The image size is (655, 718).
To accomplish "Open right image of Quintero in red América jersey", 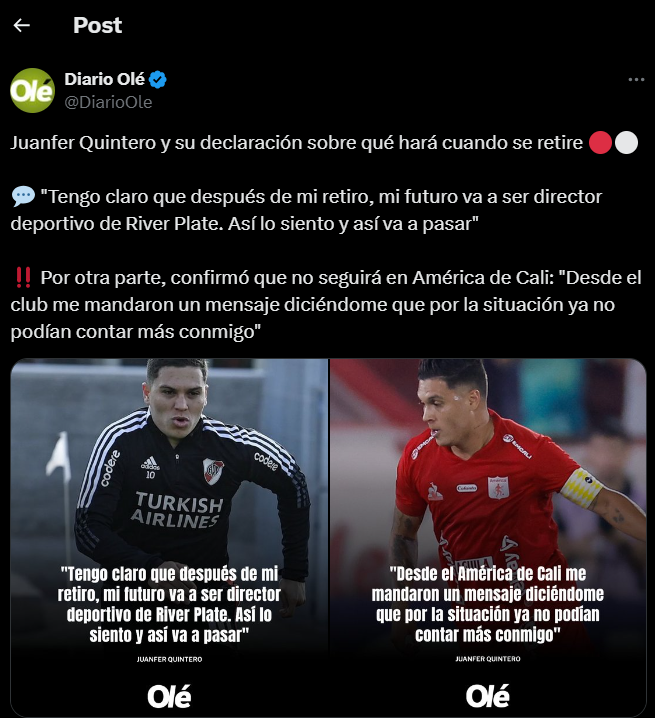I will coord(488,537).
